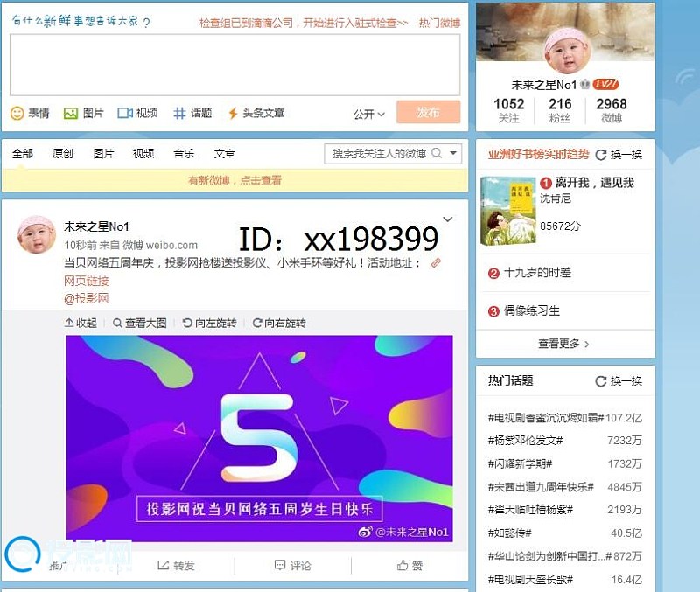
Task: Click the 离开我，遇见我 book cover
Action: coord(508,211)
